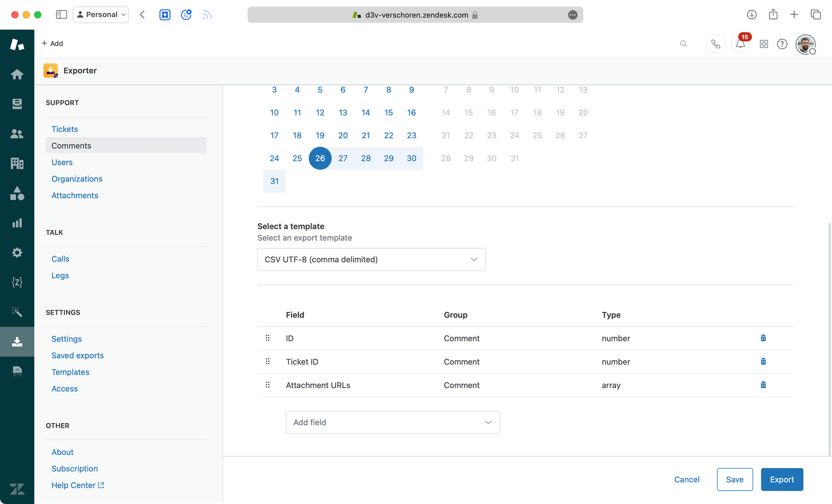Open the Add field dropdown
The height and width of the screenshot is (504, 832).
coord(393,422)
